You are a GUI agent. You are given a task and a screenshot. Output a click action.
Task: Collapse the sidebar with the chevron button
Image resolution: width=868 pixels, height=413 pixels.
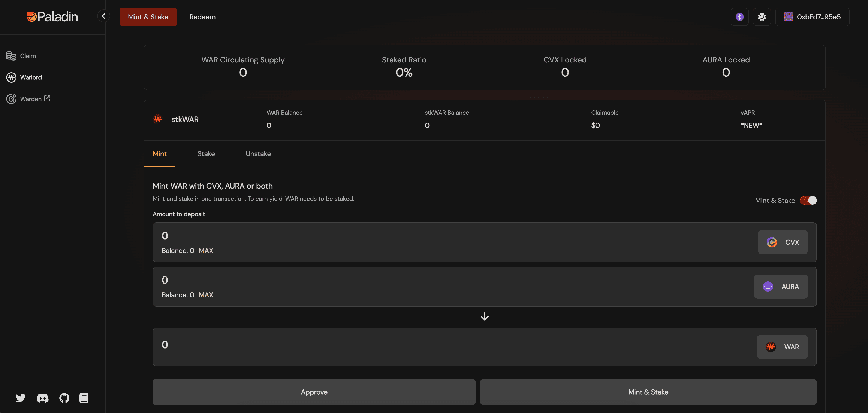click(103, 16)
